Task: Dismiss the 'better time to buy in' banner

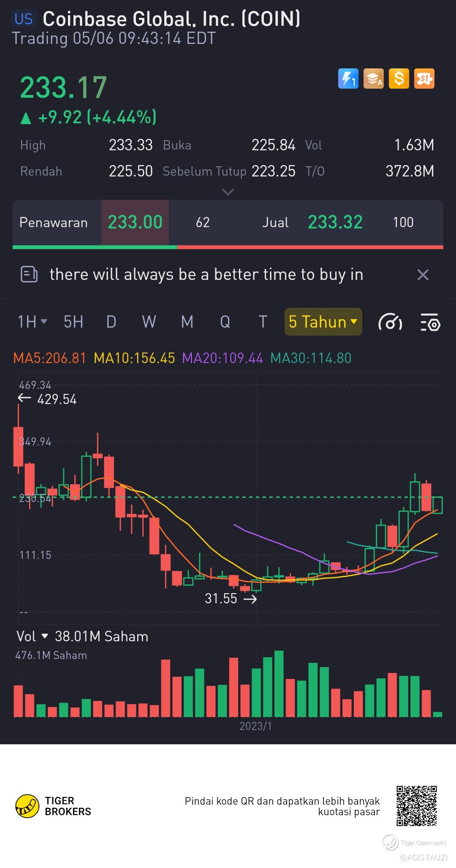Action: click(x=423, y=275)
